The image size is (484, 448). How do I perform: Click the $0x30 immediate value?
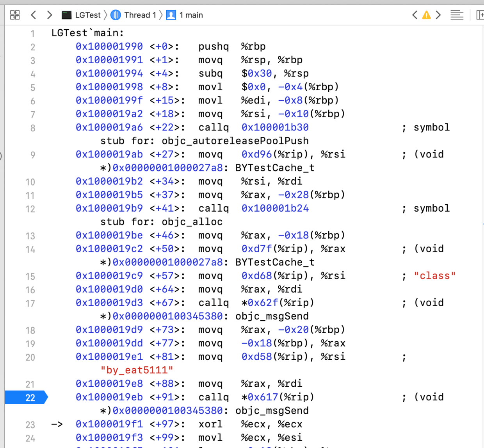click(x=257, y=73)
